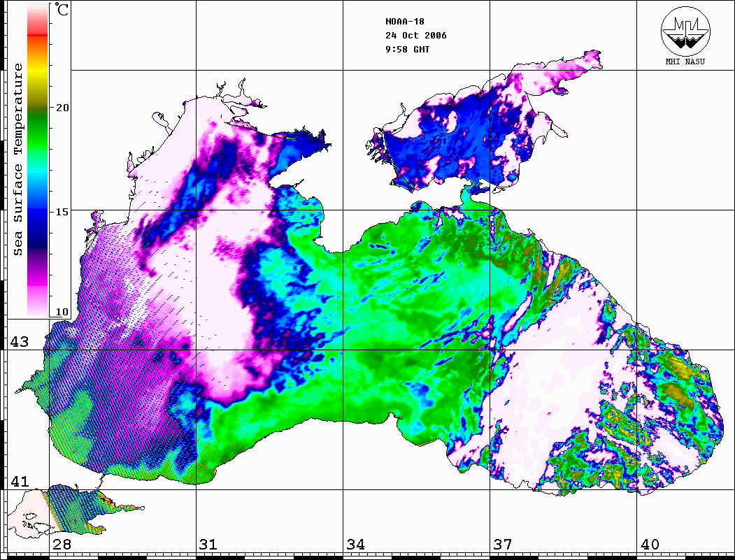This screenshot has height=560, width=735.
Task: Click the 'Sea Surface Temperature' vertical label
Action: (x=17, y=160)
